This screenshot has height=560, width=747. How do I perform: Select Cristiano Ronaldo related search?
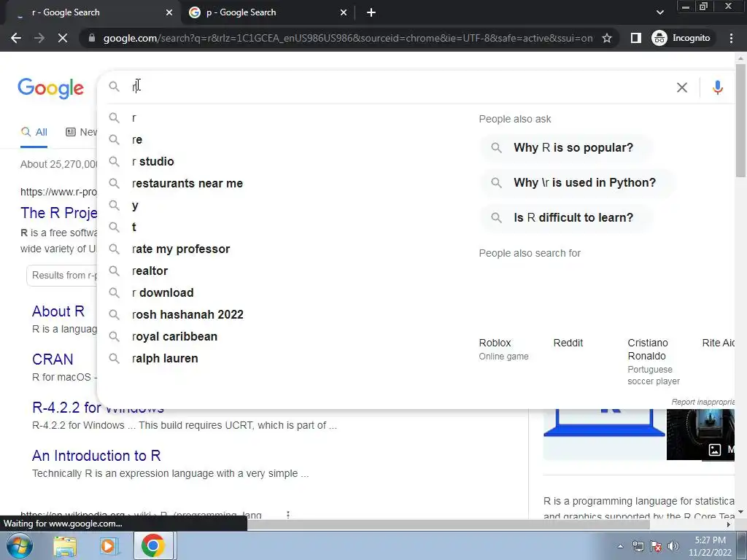tap(654, 362)
